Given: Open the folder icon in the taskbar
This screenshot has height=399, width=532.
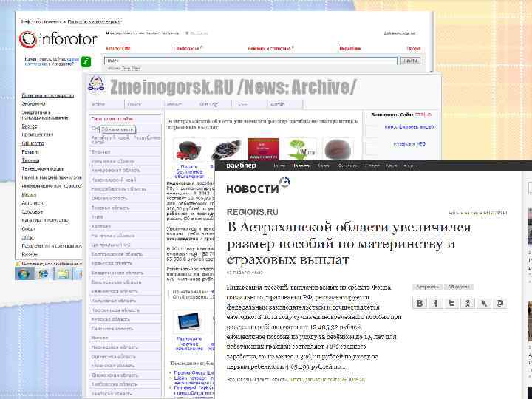Looking at the screenshot, I should (64, 273).
